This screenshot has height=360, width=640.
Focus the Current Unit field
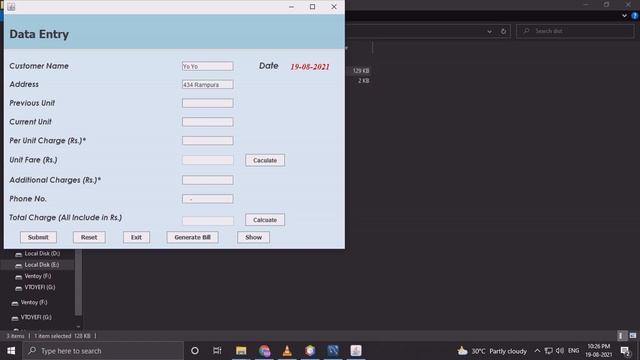click(207, 122)
